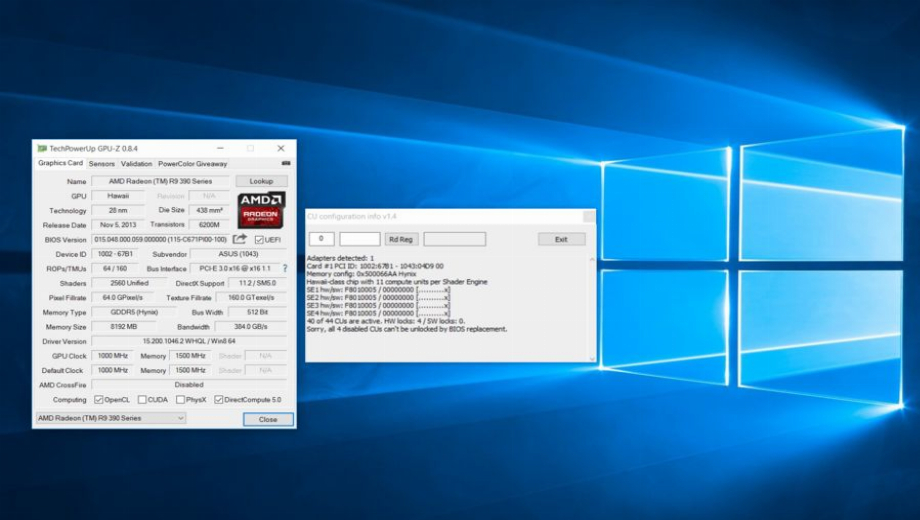Click Memory 1500 MHz in GPU Clock row
Screen dimensions: 920x520
coord(190,356)
